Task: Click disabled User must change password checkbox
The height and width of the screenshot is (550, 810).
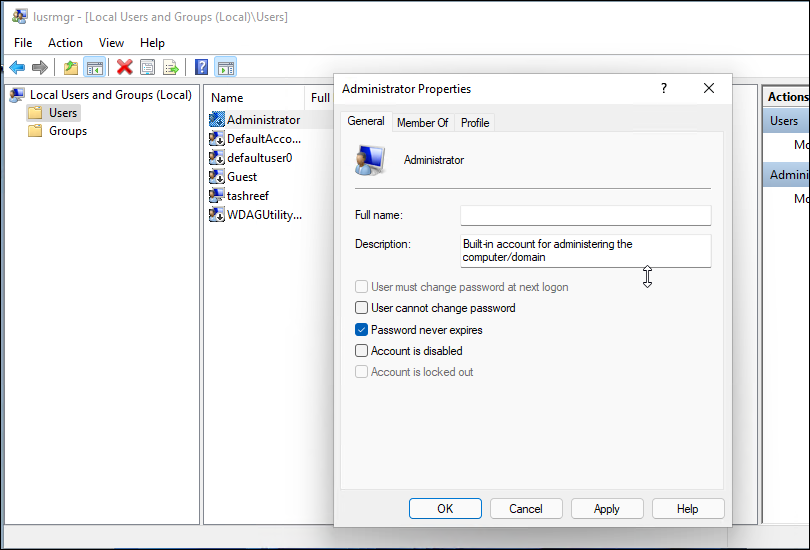Action: click(x=362, y=287)
